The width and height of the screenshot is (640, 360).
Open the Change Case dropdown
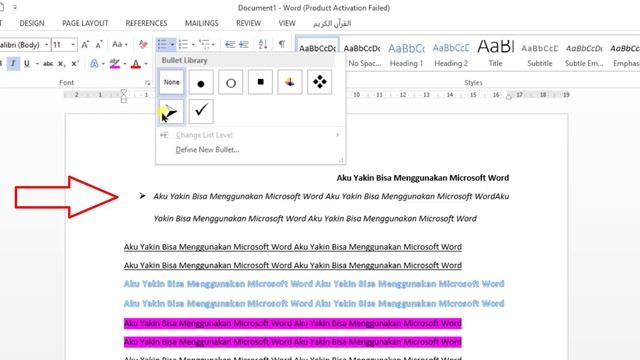click(x=120, y=44)
